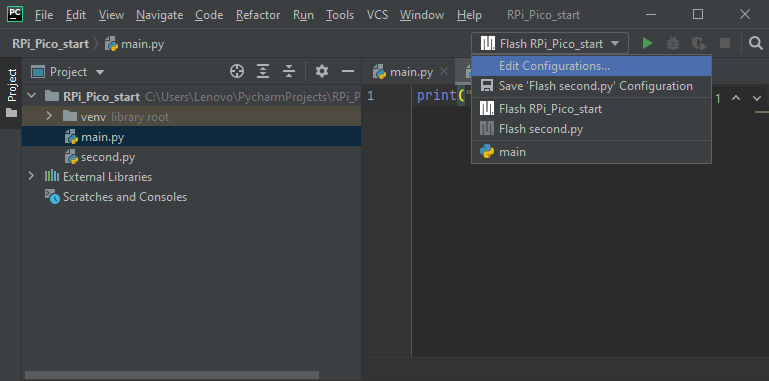Click RPi_Pico_start breadcrumb in navigation bar

coord(51,44)
